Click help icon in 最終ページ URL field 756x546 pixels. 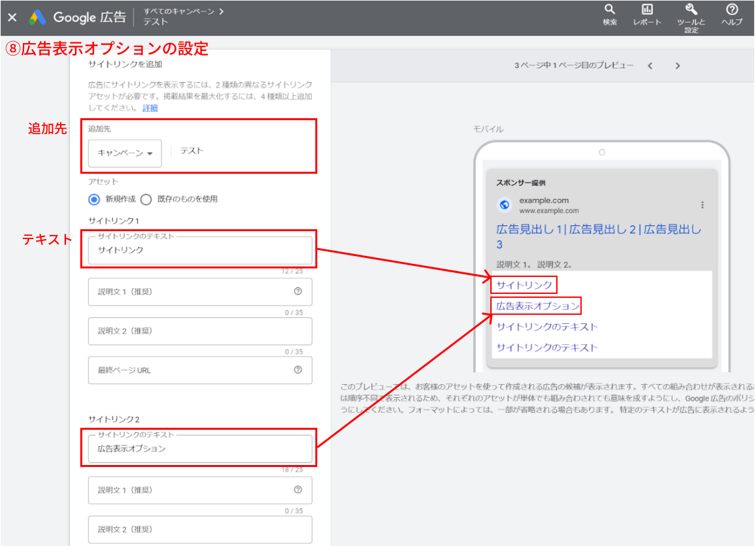point(298,370)
